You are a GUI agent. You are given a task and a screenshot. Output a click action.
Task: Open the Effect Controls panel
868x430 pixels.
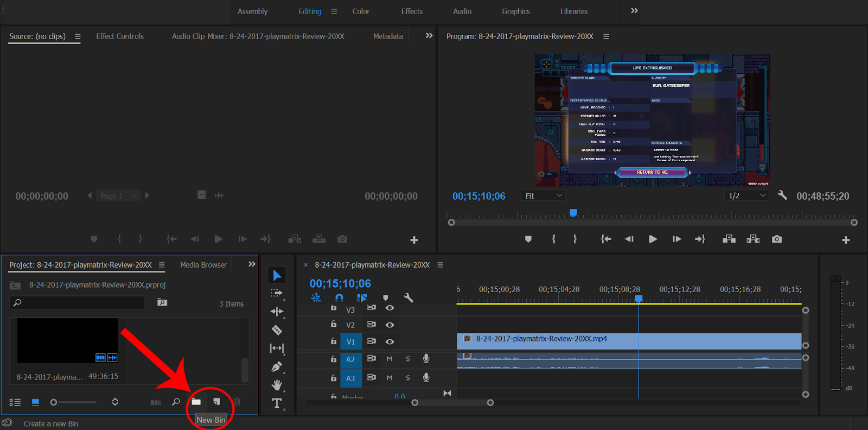click(x=120, y=36)
